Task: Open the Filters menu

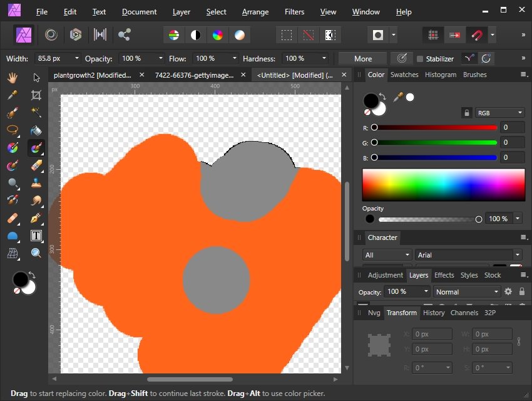Action: tap(294, 11)
